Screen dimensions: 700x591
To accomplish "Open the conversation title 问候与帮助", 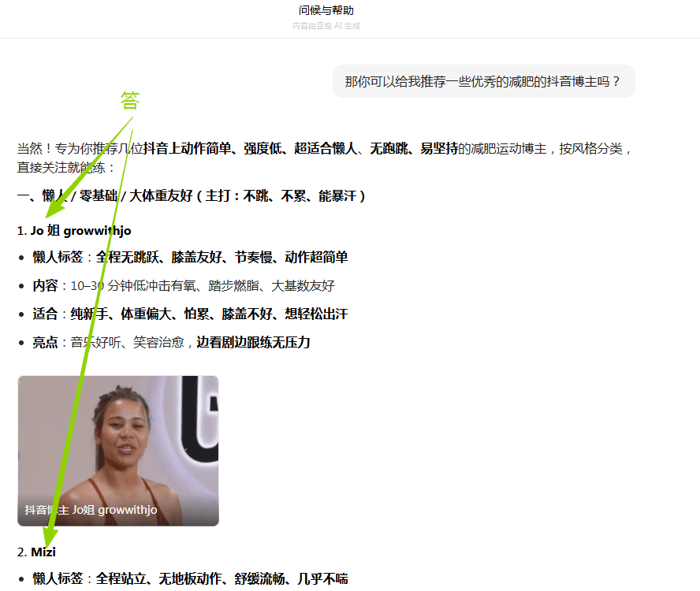I will coord(326,11).
